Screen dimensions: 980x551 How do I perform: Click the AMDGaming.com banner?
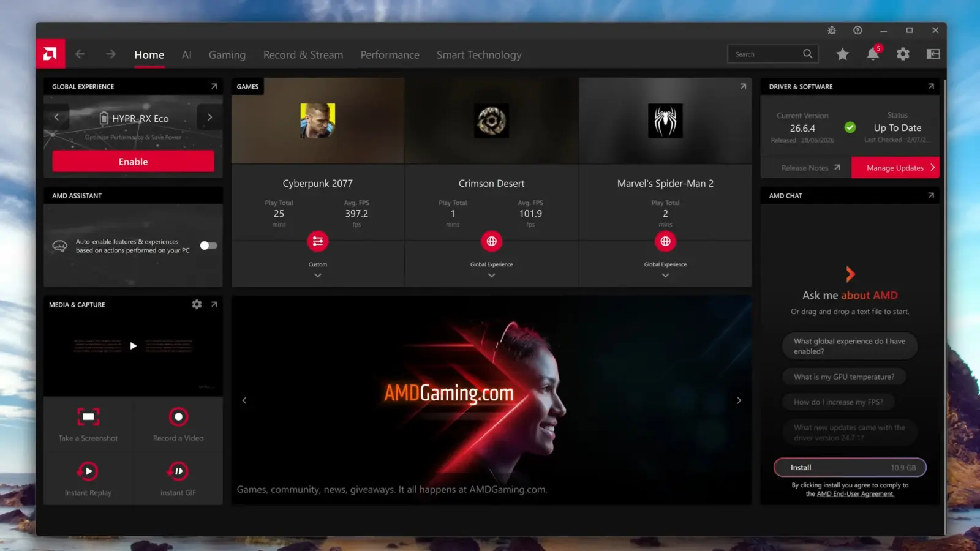tap(491, 400)
